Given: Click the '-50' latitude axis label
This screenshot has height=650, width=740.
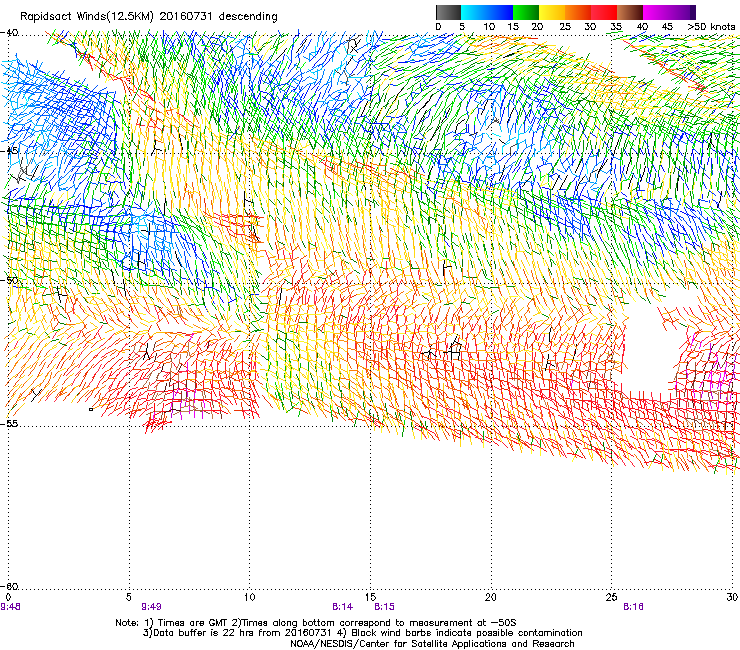Looking at the screenshot, I should (x=9, y=280).
